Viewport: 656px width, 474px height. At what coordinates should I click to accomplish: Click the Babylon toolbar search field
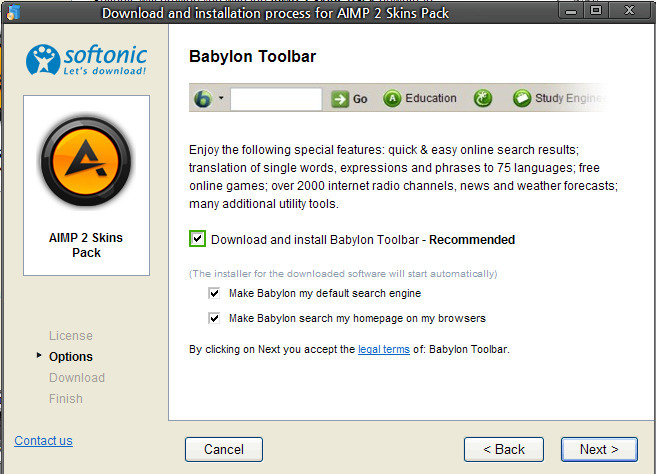(276, 99)
